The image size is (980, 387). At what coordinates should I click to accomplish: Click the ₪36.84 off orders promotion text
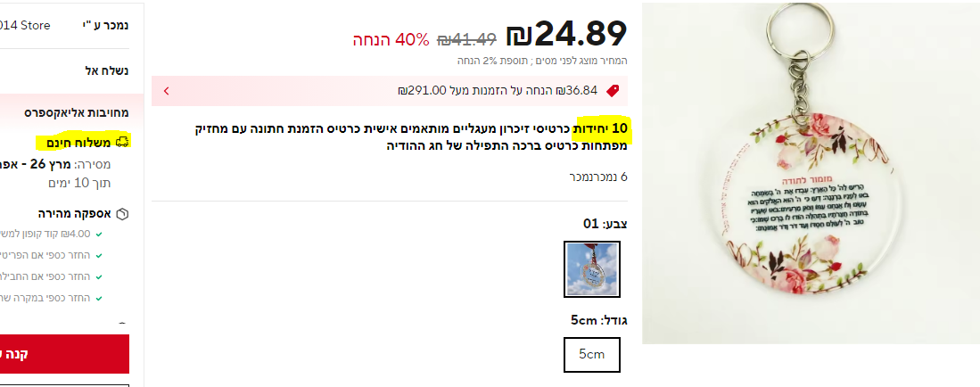click(x=498, y=91)
